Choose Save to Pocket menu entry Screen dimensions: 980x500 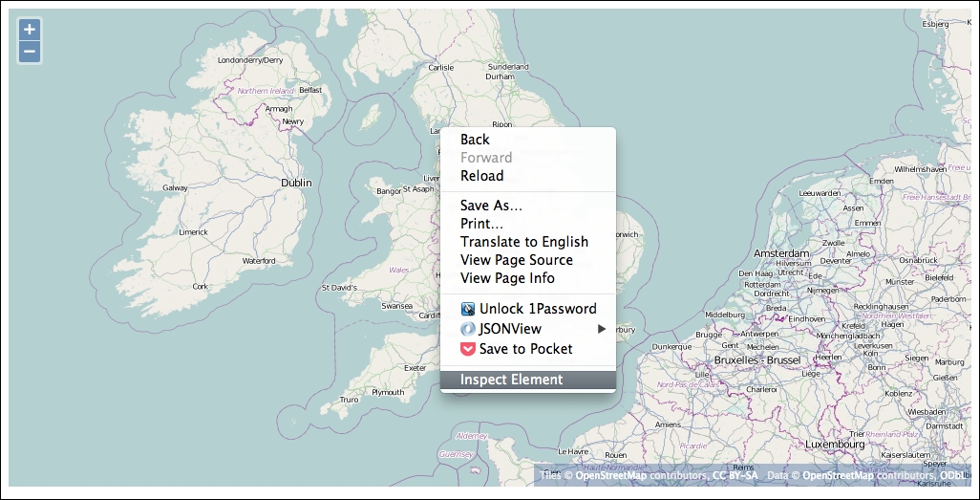(528, 349)
